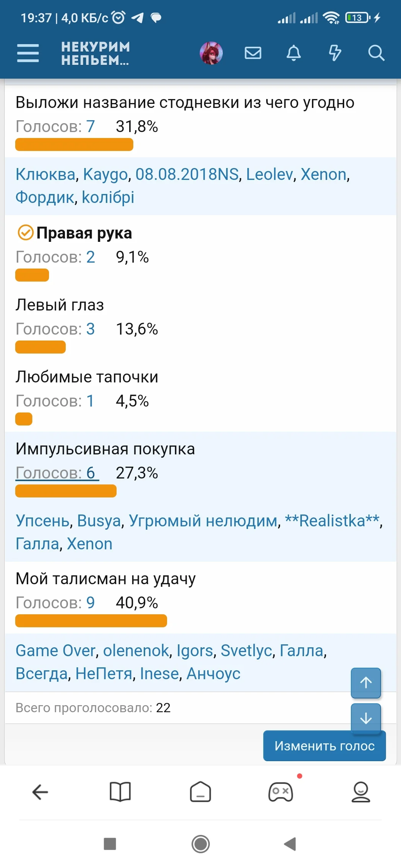Tap НЕКУРИМ НЕПЬЕМ site logo
Screen dimensions: 401x868
[95, 53]
